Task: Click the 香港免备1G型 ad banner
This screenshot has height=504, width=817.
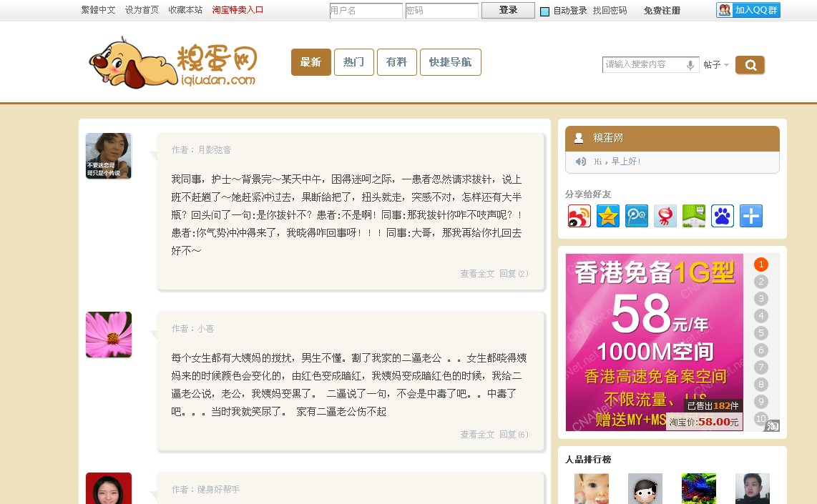Action: point(655,342)
